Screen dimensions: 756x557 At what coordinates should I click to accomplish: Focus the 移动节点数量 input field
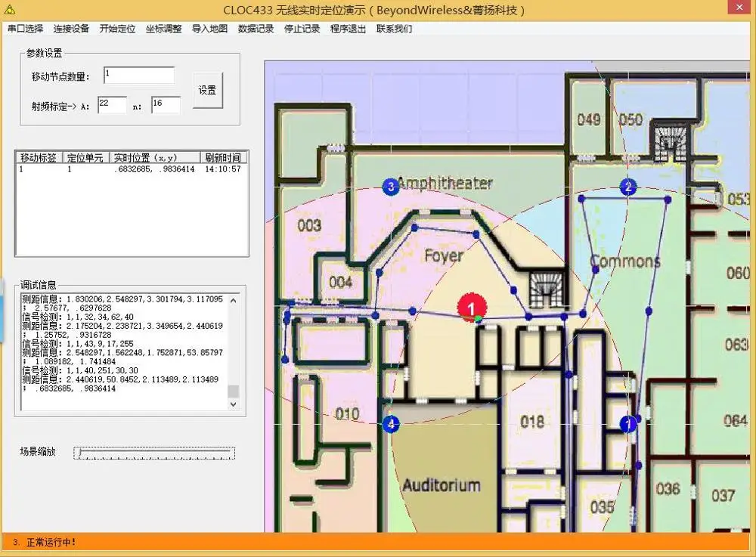[x=139, y=75]
